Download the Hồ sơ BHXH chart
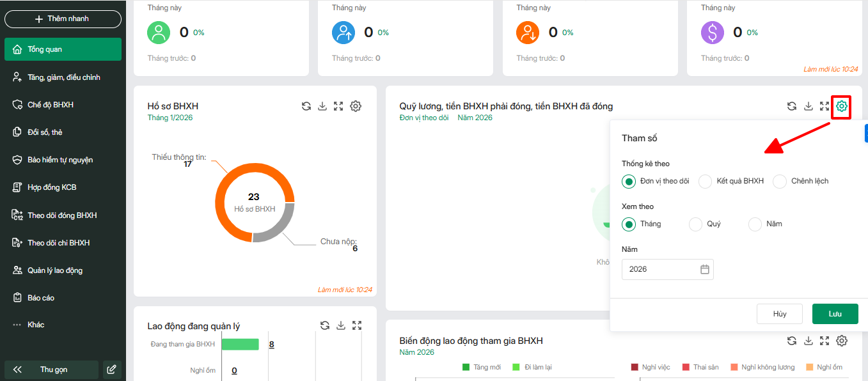The height and width of the screenshot is (381, 868). tap(322, 106)
